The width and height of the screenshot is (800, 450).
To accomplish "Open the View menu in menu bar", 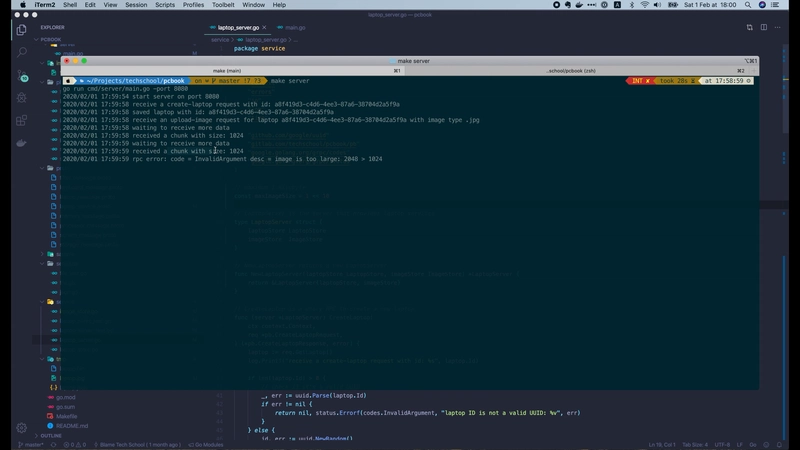I will pyautogui.click(x=110, y=5).
